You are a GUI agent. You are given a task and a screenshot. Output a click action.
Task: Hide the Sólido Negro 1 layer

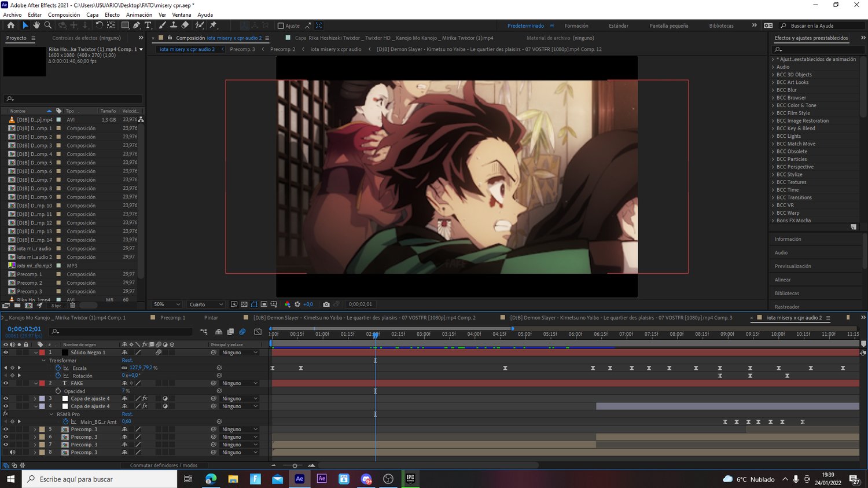(6, 353)
